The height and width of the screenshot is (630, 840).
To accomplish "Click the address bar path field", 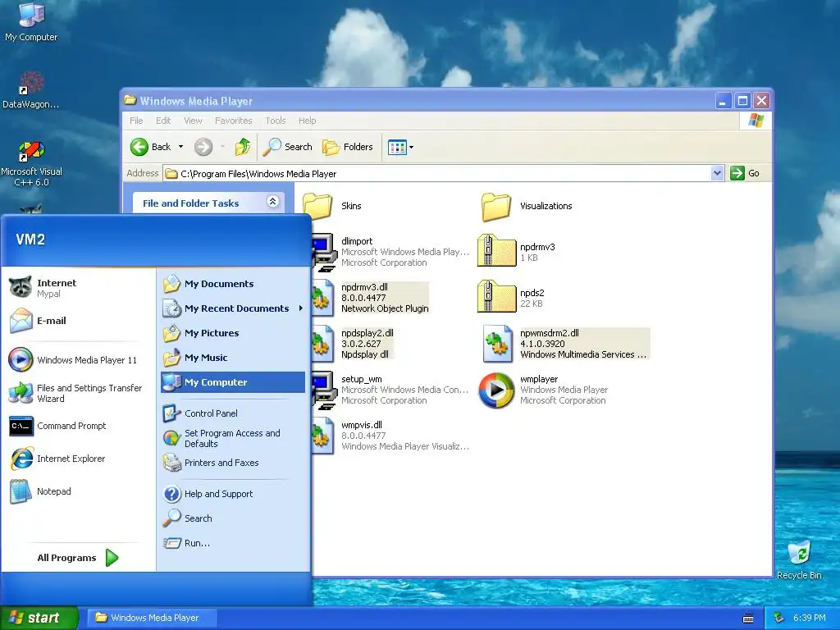I will pos(438,174).
